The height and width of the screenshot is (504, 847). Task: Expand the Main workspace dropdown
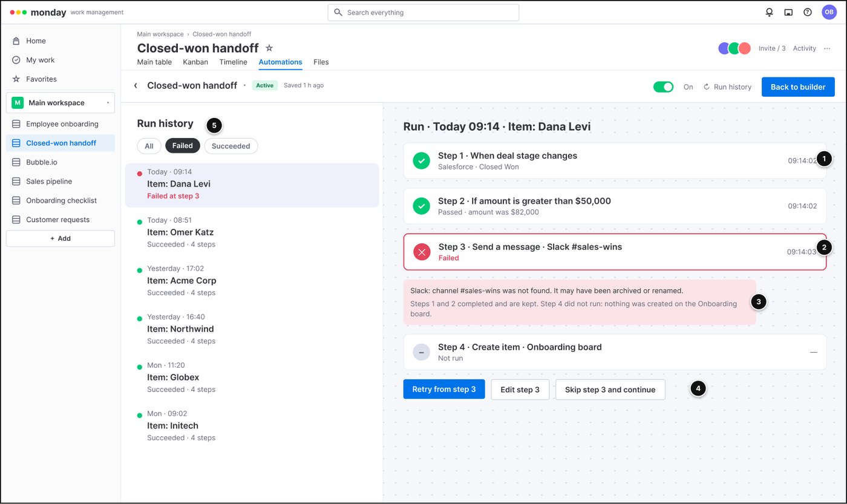coord(60,103)
